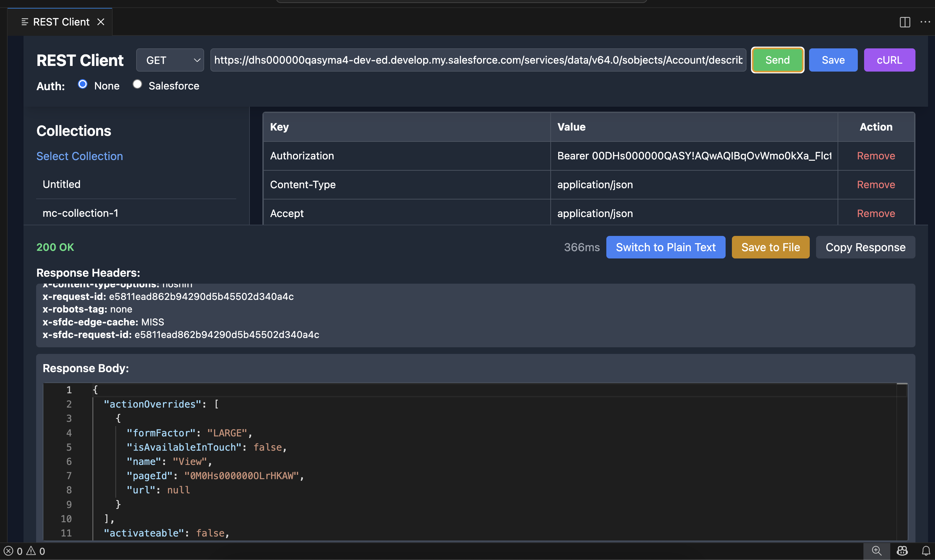This screenshot has width=935, height=560.
Task: Select the Untitled collection item
Action: pos(62,184)
